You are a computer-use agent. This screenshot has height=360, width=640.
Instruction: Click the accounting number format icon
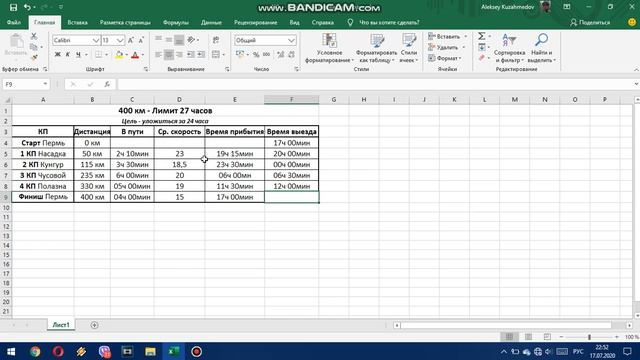coord(240,55)
